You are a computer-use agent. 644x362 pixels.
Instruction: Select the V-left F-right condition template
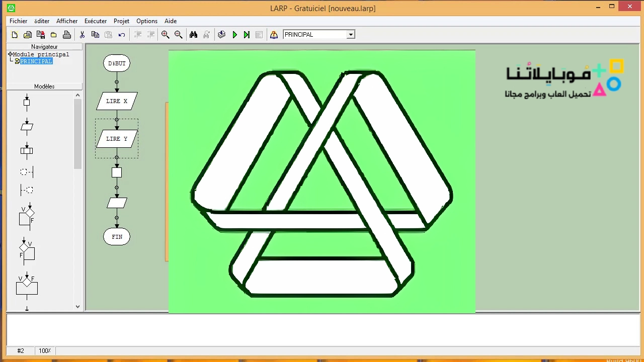coord(27,217)
